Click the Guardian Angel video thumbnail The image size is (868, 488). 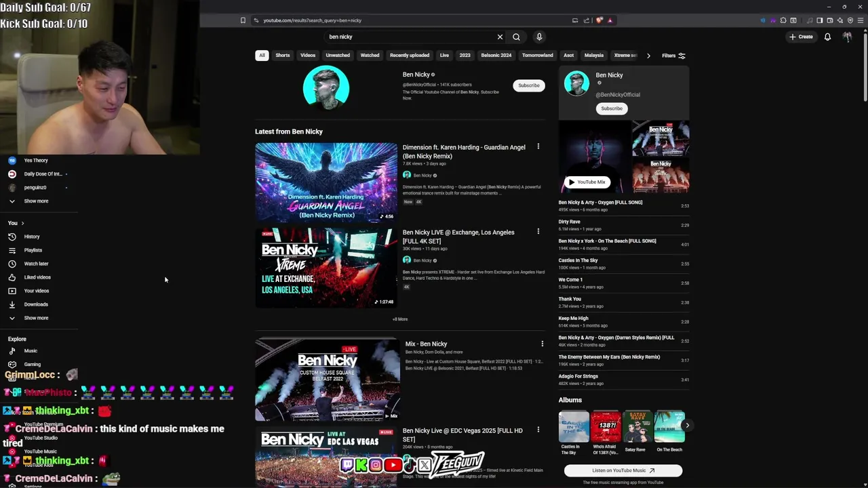coord(326,182)
